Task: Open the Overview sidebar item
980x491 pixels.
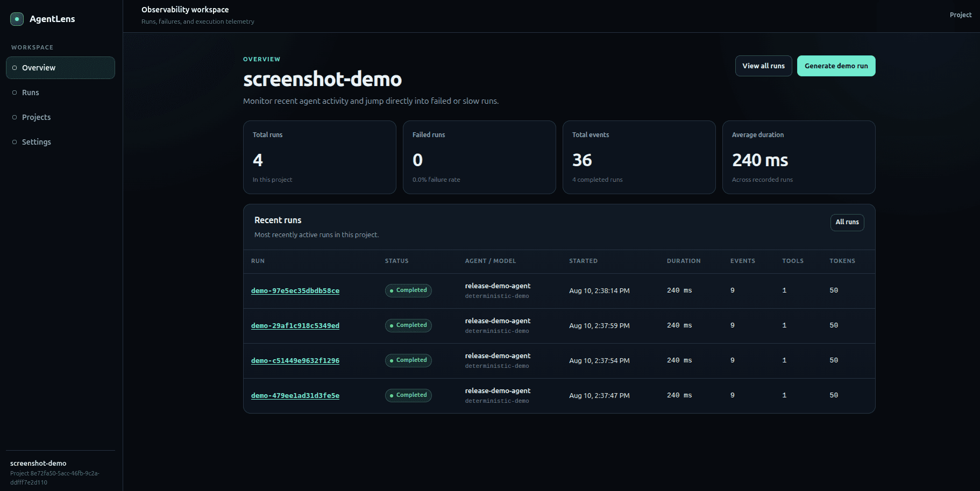Action: [60, 68]
